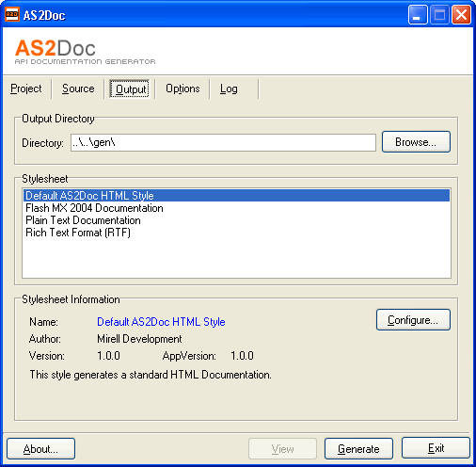Select Default AS2Doc HTML Style stylesheet
This screenshot has width=476, height=467.
tap(236, 196)
